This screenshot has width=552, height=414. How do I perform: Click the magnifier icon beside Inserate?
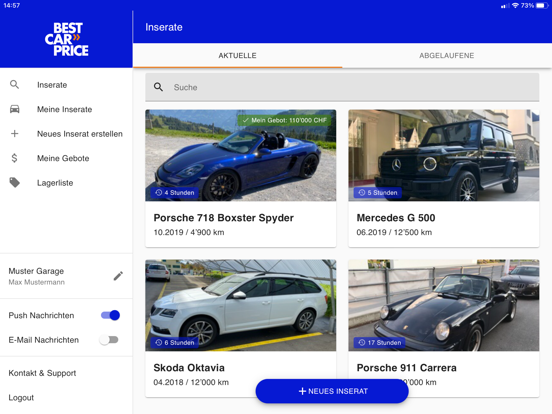(x=14, y=84)
